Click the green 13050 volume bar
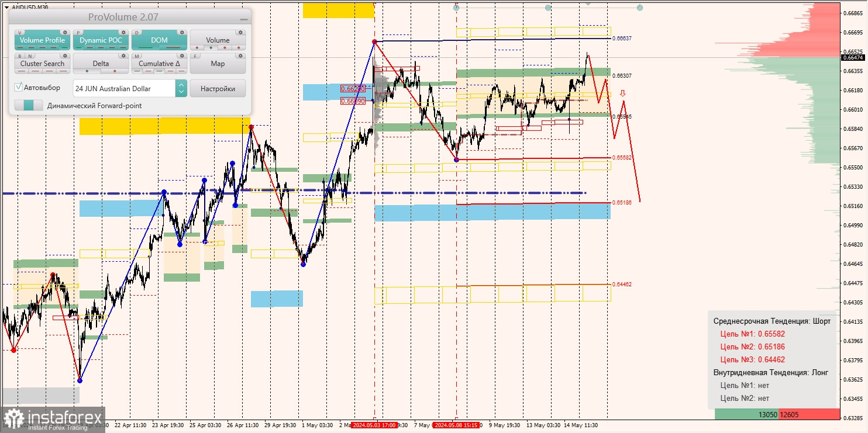The height and width of the screenshot is (433, 868). (x=747, y=414)
